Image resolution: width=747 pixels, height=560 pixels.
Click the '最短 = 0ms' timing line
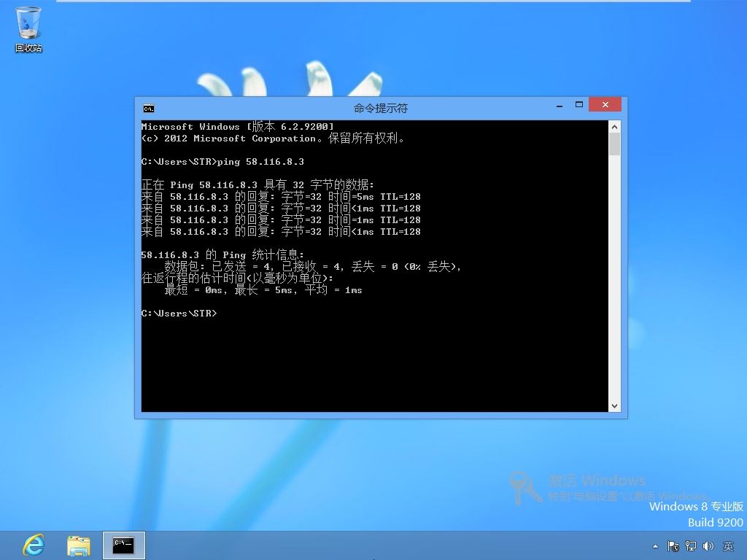(x=263, y=290)
